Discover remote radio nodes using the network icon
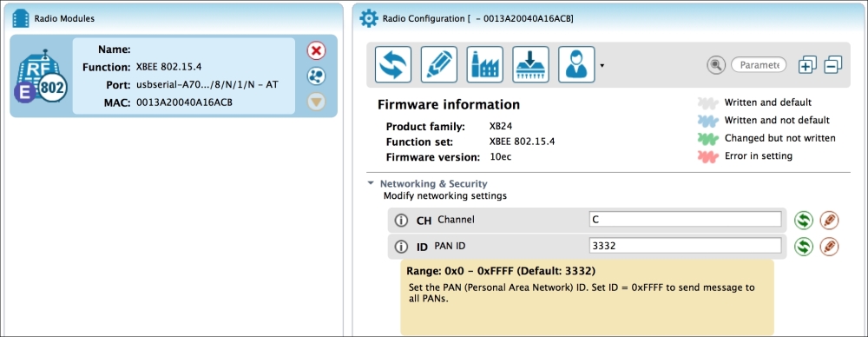 pos(316,76)
